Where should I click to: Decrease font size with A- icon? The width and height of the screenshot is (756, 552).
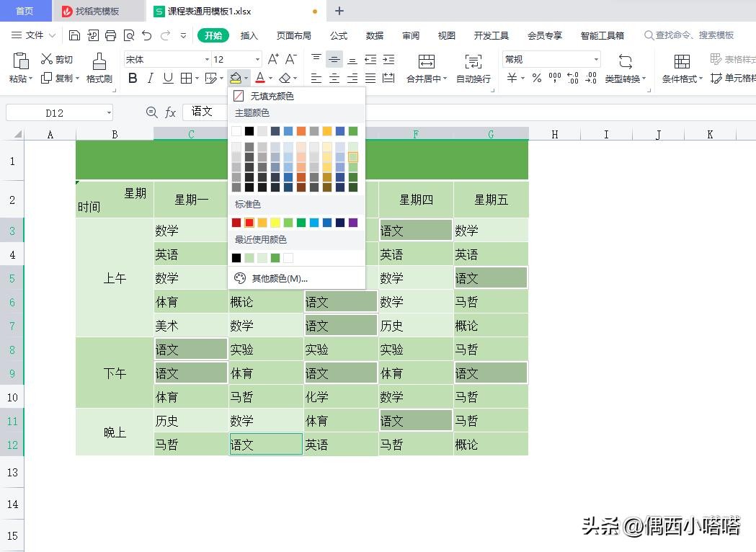(x=290, y=59)
